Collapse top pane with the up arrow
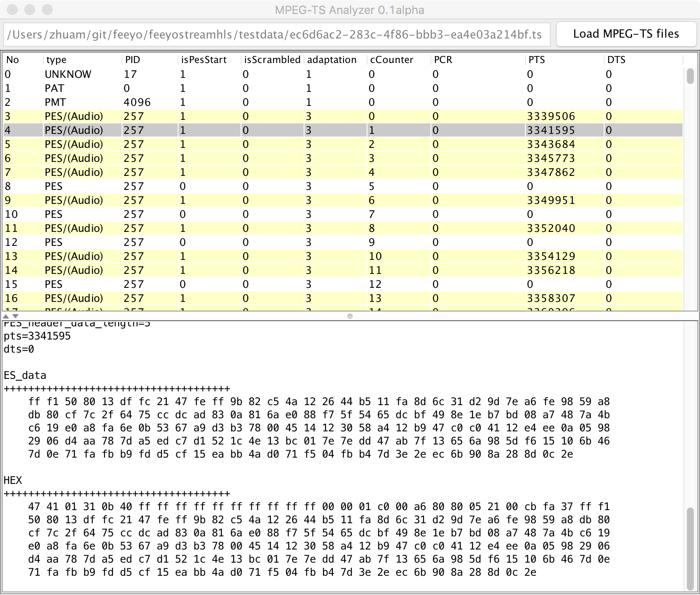 click(x=6, y=316)
